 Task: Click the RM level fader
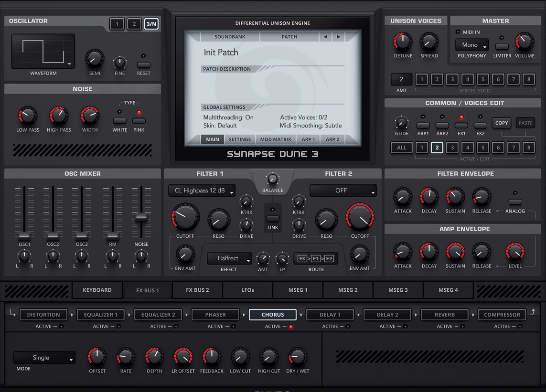(112, 236)
